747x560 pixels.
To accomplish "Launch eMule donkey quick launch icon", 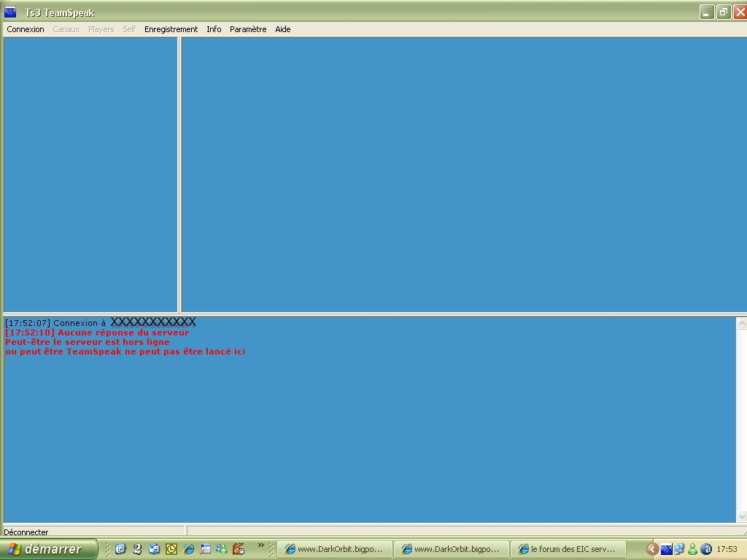I will tap(239, 549).
